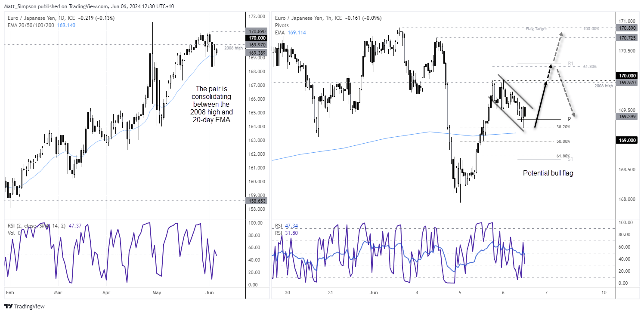The image size is (644, 314).
Task: Click the '38.20%' retracement label
Action: [x=563, y=127]
